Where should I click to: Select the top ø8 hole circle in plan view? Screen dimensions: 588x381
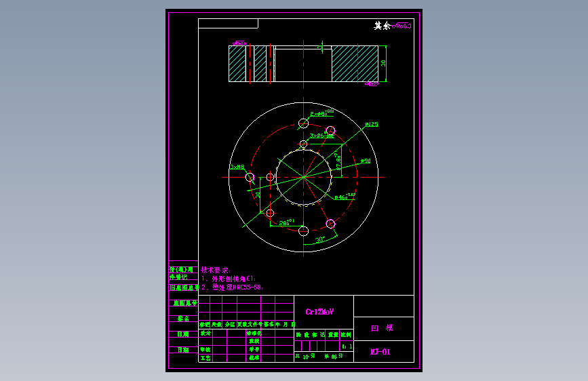tap(303, 123)
